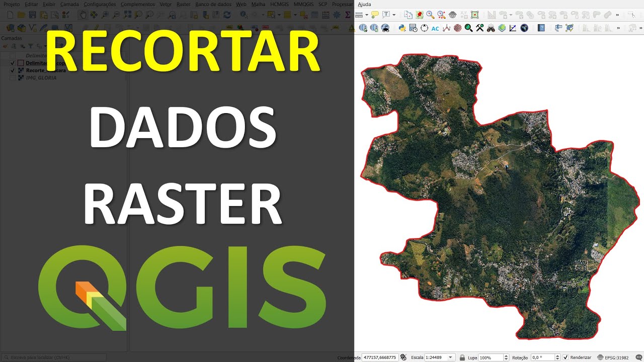Open the AC plugin icon

(435, 28)
